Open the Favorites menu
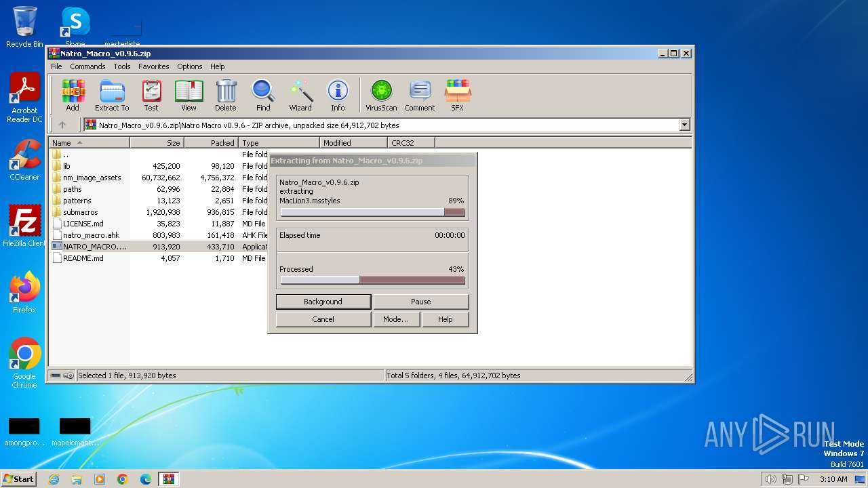 154,66
